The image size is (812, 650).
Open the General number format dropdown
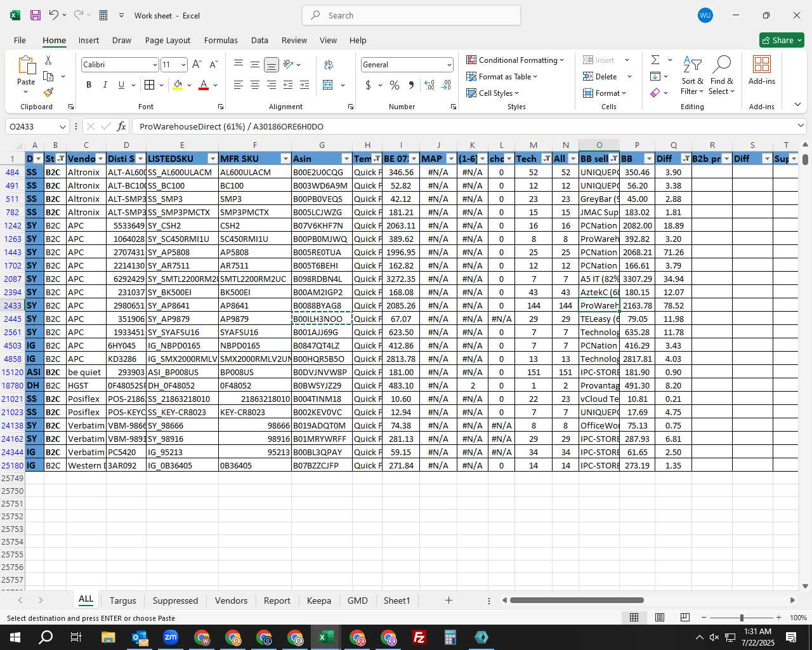pos(449,65)
